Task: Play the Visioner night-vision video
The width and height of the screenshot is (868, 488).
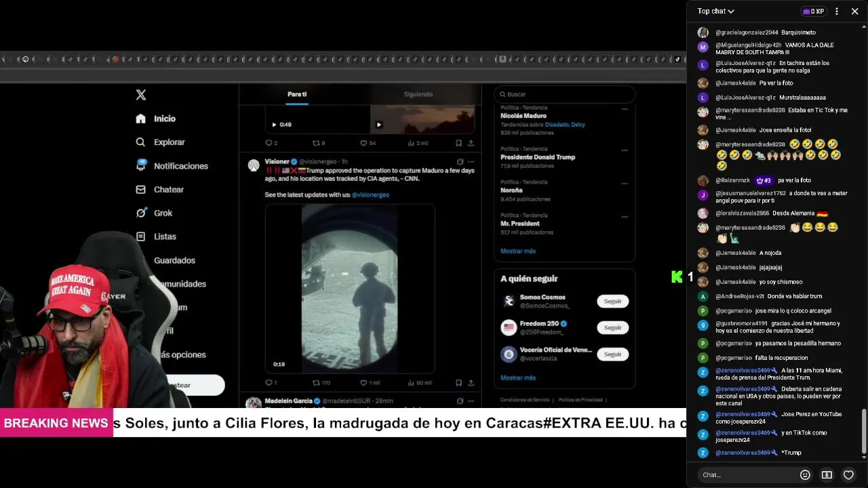Action: pos(349,289)
